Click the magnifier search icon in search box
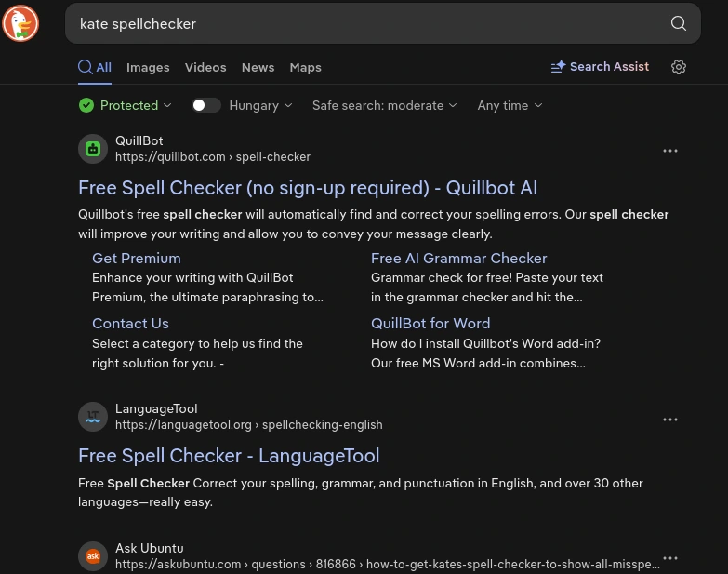Screen dimensions: 728x574 pos(679,23)
